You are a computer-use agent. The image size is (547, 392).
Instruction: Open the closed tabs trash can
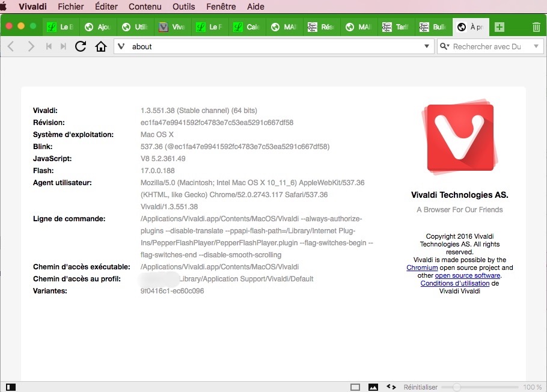(x=536, y=27)
